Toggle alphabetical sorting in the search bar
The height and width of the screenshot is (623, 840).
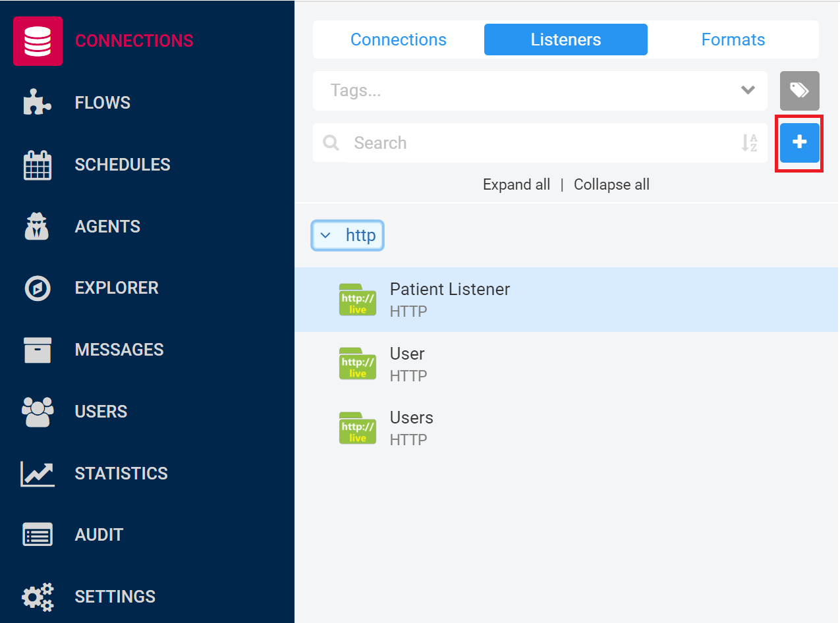point(750,142)
